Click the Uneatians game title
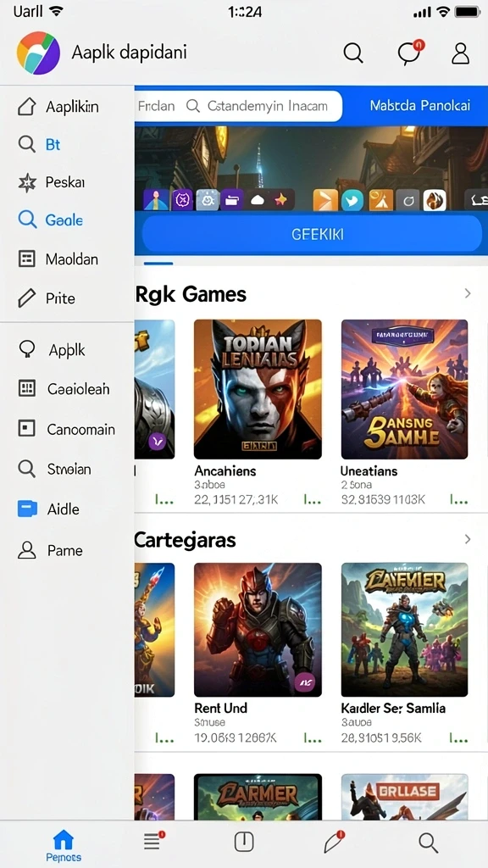 pos(369,471)
